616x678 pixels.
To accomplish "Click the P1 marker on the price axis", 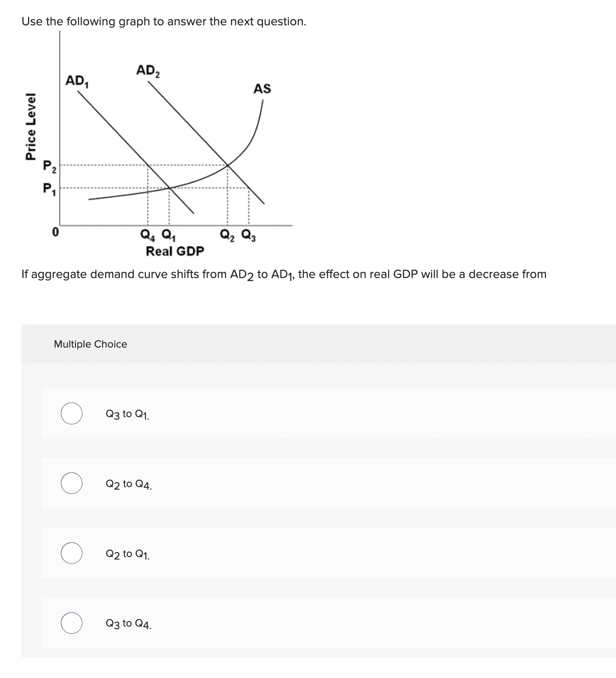I will (x=49, y=187).
